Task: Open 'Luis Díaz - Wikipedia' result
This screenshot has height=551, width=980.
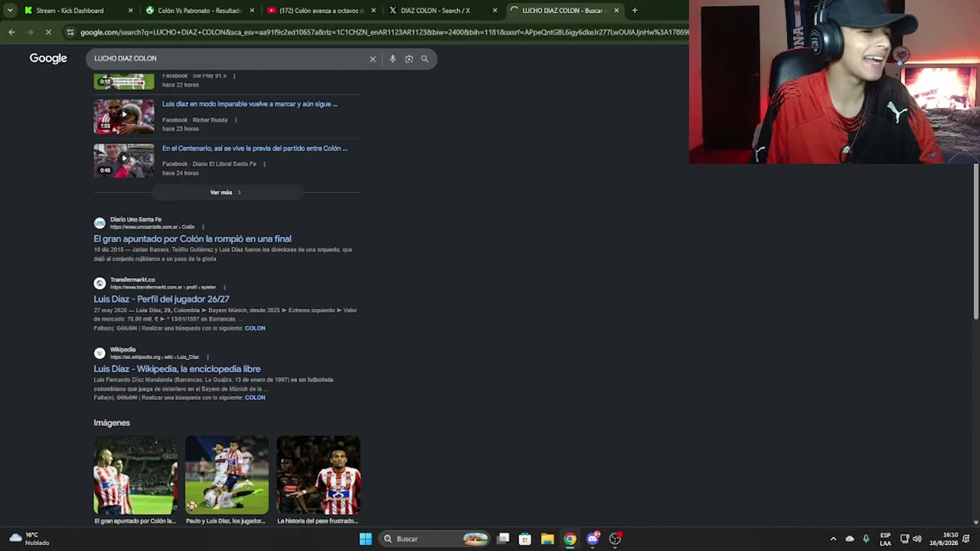Action: click(177, 369)
